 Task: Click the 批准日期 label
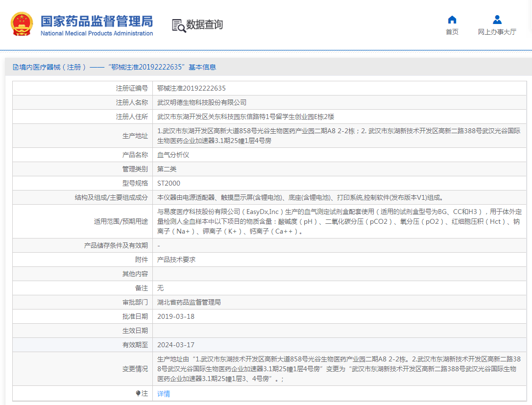(x=135, y=316)
